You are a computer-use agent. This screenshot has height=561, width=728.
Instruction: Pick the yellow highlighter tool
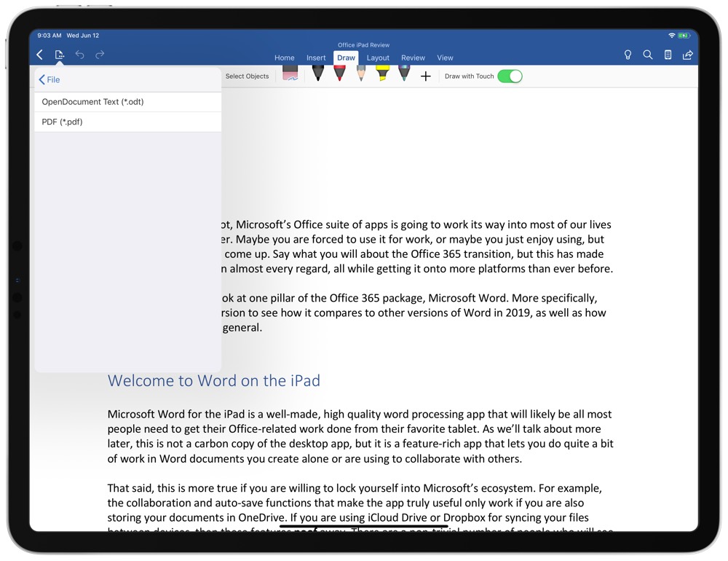click(x=382, y=74)
